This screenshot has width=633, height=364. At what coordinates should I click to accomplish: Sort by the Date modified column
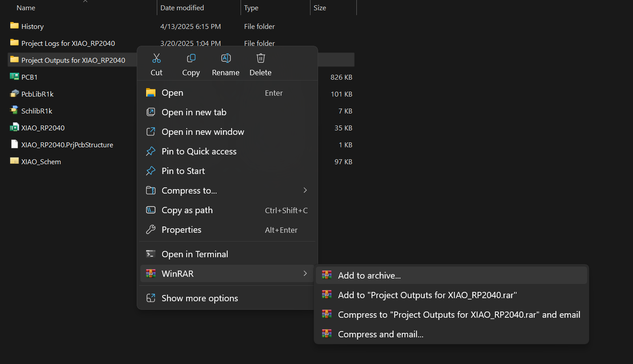coord(182,8)
